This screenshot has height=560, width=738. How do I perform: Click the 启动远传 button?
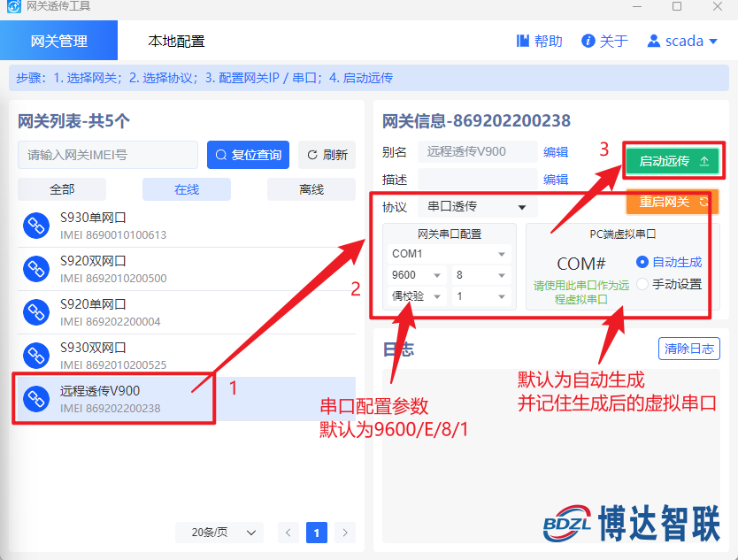[673, 161]
